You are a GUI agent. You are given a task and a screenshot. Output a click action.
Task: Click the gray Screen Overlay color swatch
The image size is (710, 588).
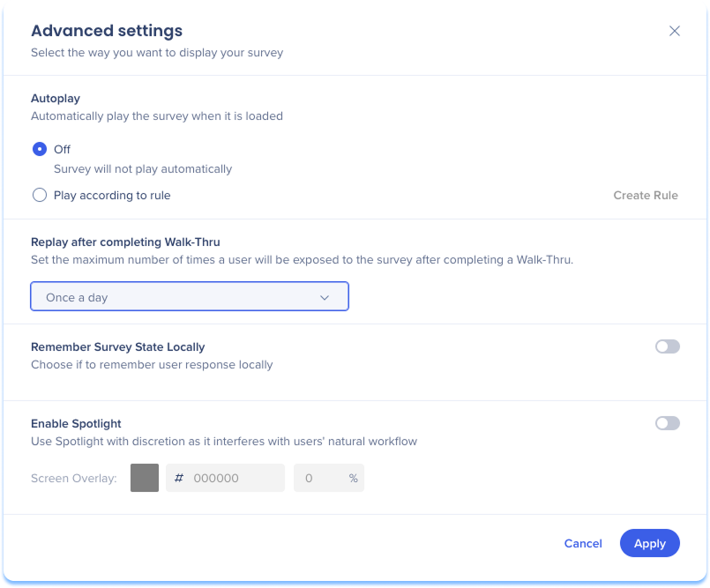(145, 478)
